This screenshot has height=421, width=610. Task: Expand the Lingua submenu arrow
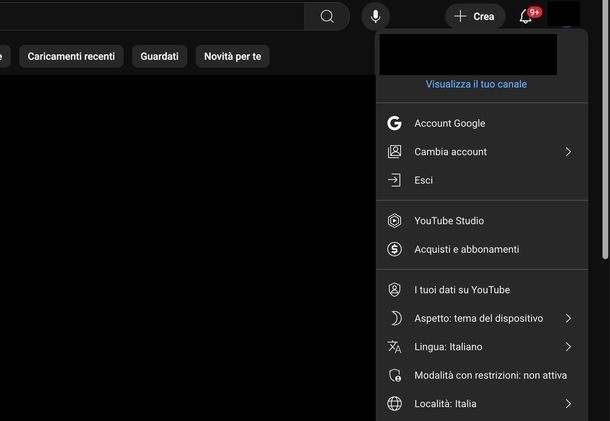coord(568,347)
